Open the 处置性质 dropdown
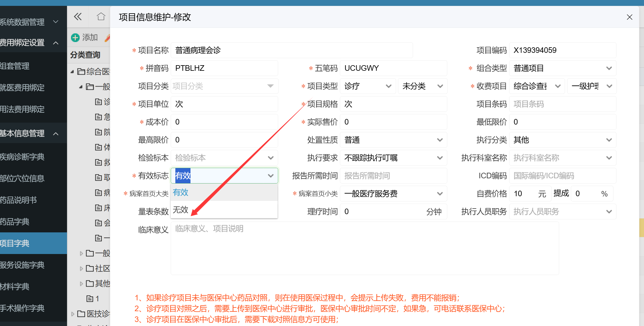The image size is (644, 326). click(393, 140)
